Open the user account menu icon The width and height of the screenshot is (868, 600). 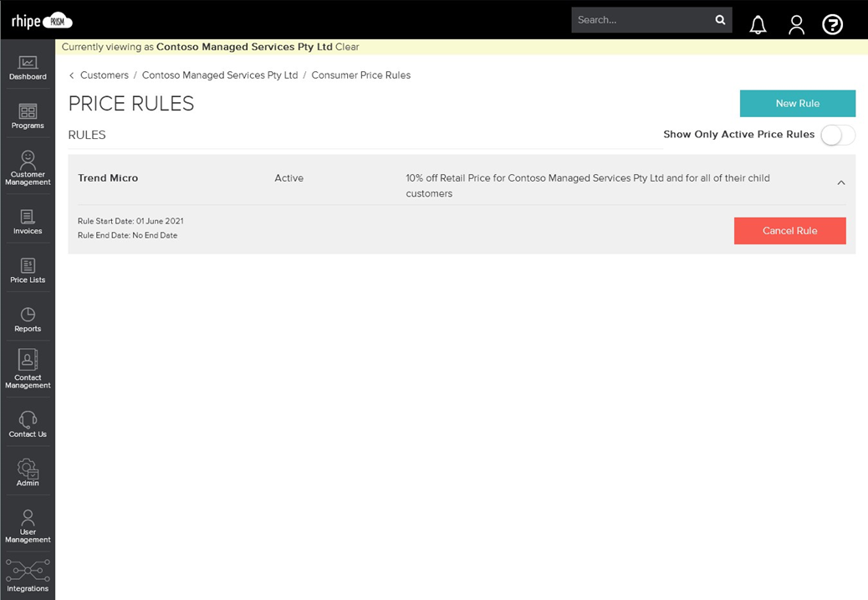click(x=797, y=24)
